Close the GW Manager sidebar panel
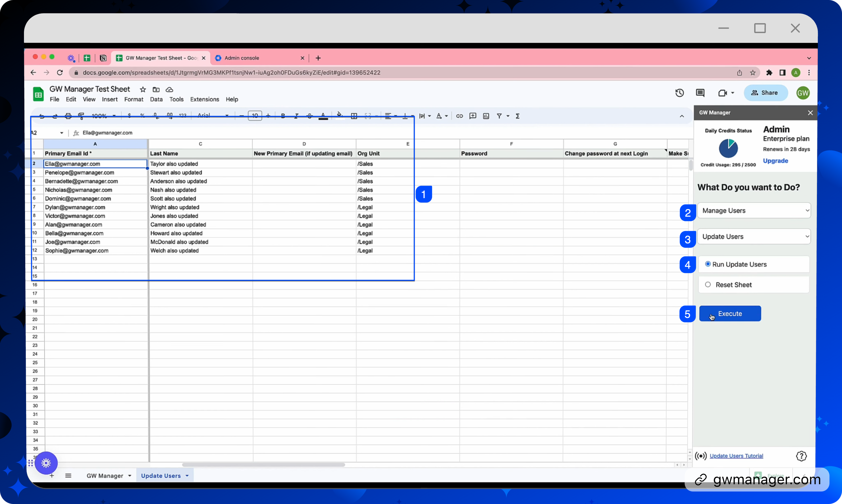Image resolution: width=842 pixels, height=504 pixels. click(810, 113)
